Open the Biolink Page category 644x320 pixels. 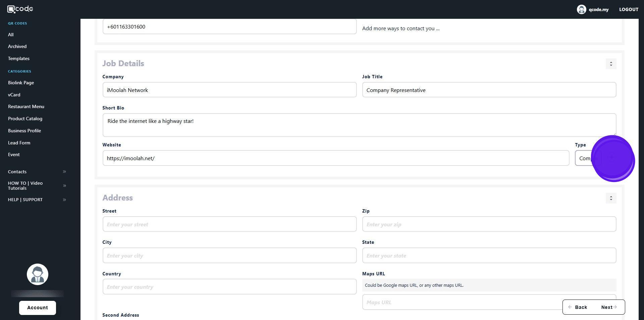pyautogui.click(x=21, y=83)
